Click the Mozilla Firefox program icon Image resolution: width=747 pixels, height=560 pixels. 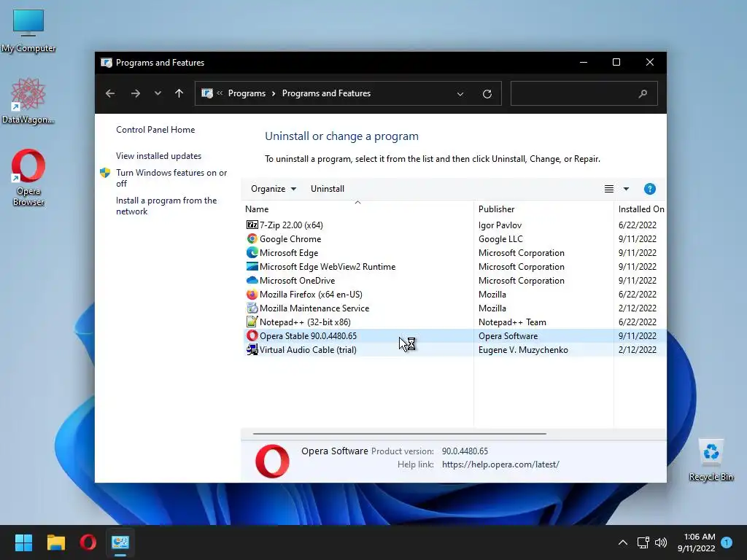252,294
